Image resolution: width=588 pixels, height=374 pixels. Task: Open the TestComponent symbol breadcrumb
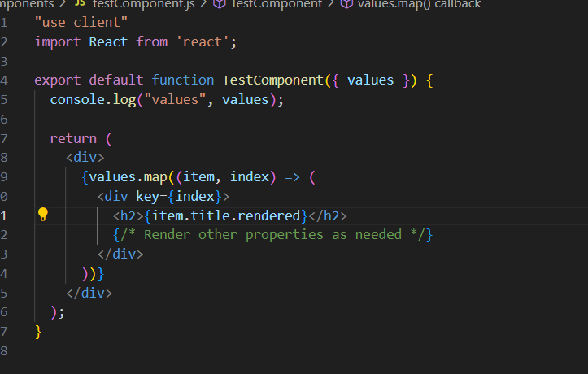tap(277, 4)
